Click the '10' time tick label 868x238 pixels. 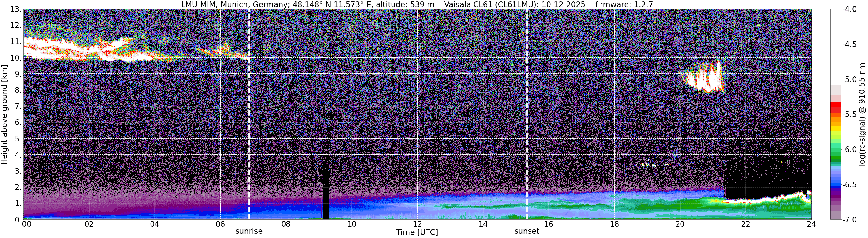pos(352,224)
